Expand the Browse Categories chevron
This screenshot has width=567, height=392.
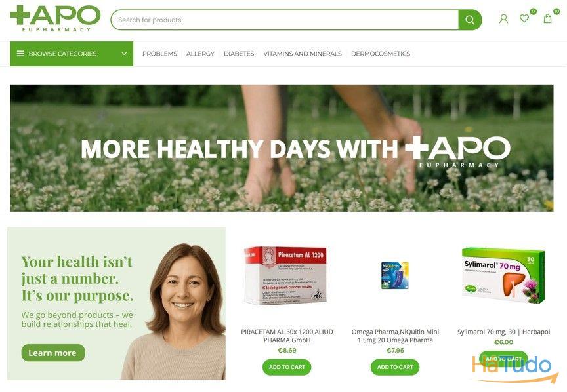(124, 54)
